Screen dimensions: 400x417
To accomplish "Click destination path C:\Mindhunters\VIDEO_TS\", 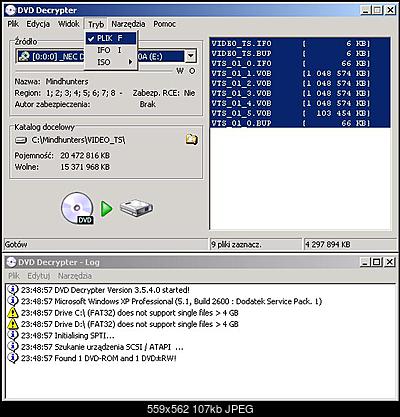I will pyautogui.click(x=78, y=140).
